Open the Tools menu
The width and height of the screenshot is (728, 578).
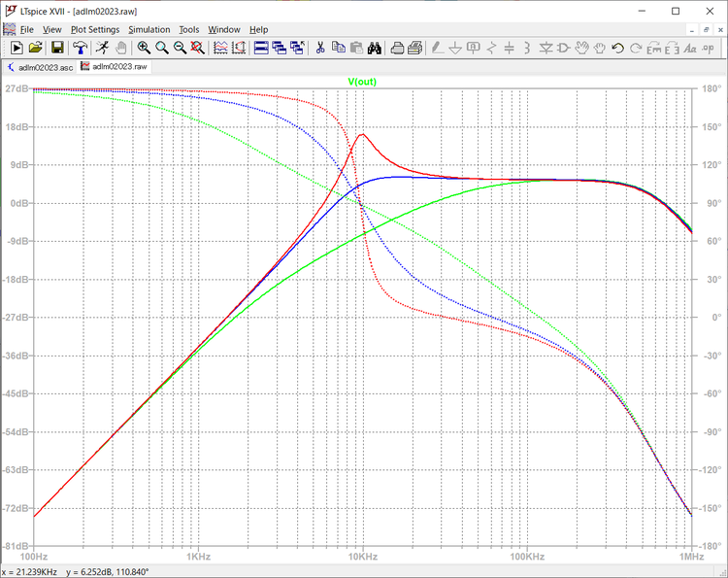(x=188, y=29)
